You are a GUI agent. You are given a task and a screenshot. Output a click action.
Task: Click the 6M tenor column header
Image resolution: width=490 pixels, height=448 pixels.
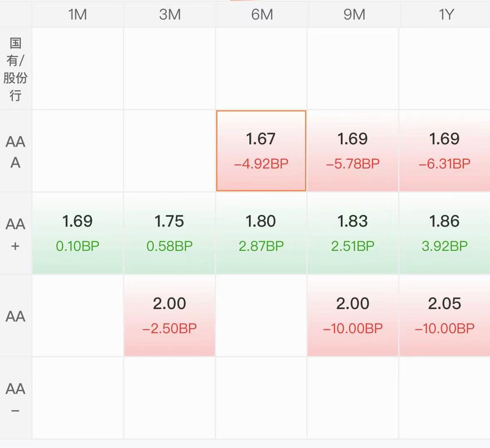click(262, 15)
